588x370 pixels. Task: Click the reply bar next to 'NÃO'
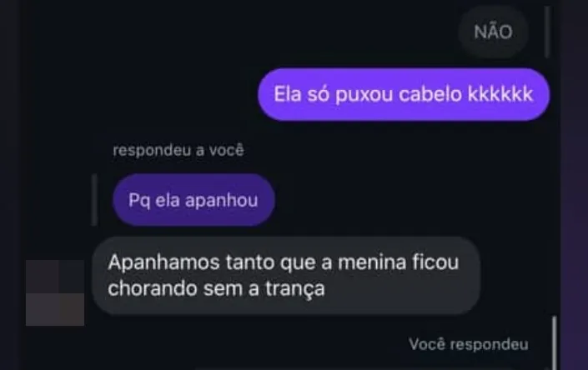(x=547, y=32)
